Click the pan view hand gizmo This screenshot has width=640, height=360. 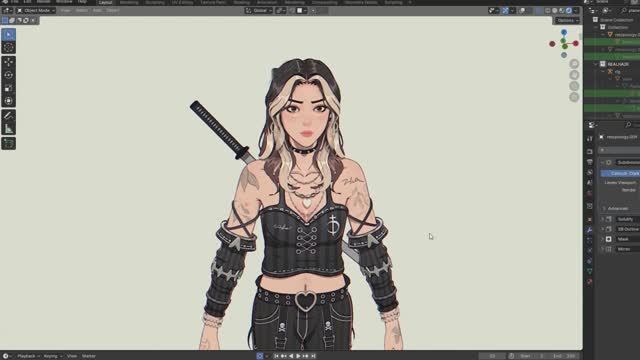574,75
